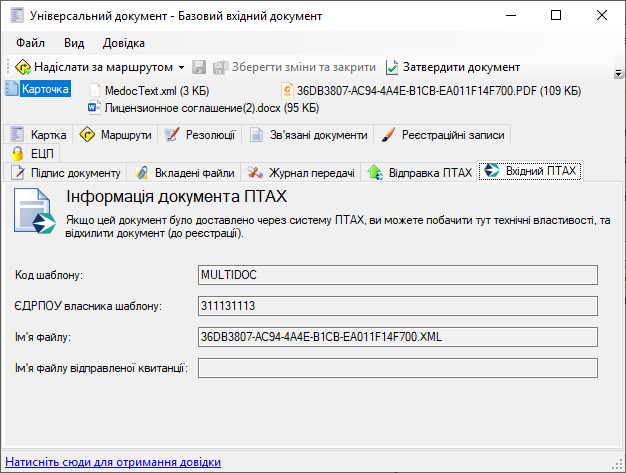Click the toolbar drag grip handle

tap(8, 67)
